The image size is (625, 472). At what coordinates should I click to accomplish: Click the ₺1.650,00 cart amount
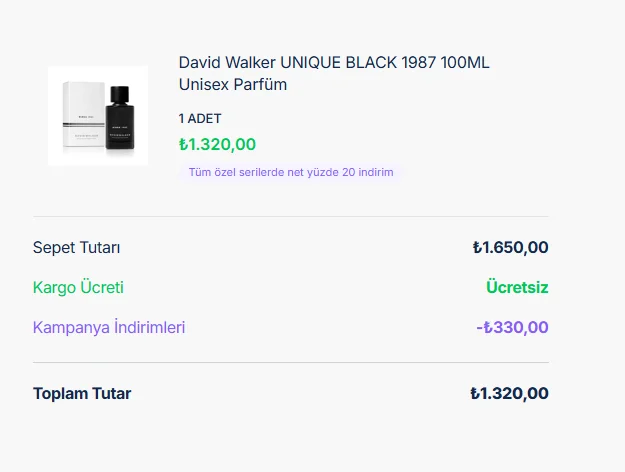coord(510,248)
